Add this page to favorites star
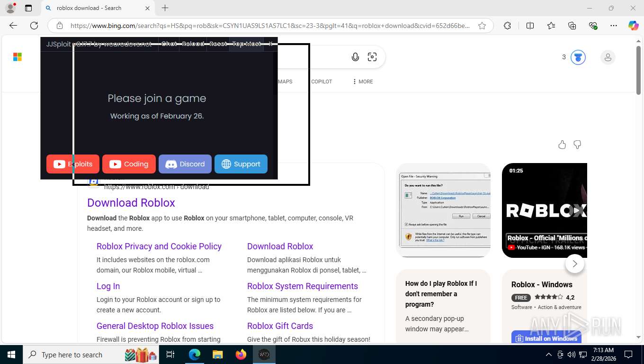Viewport: 644px width, 364px height. click(482, 26)
